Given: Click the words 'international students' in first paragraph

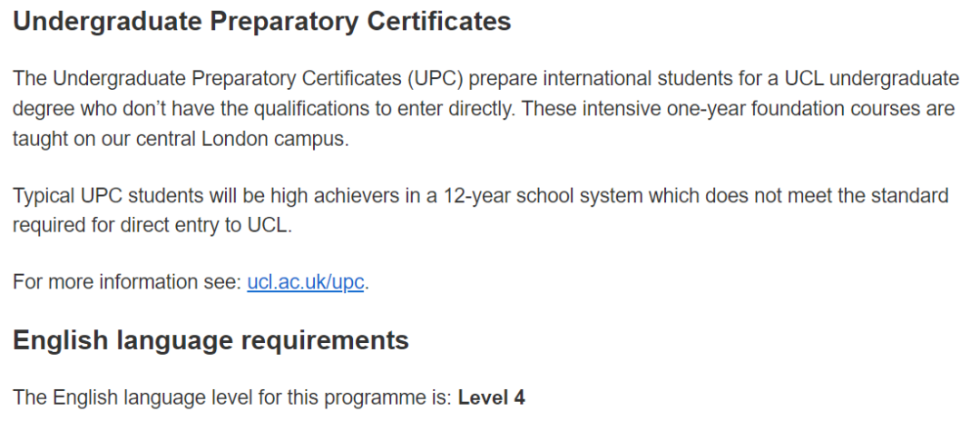Looking at the screenshot, I should coord(579,78).
